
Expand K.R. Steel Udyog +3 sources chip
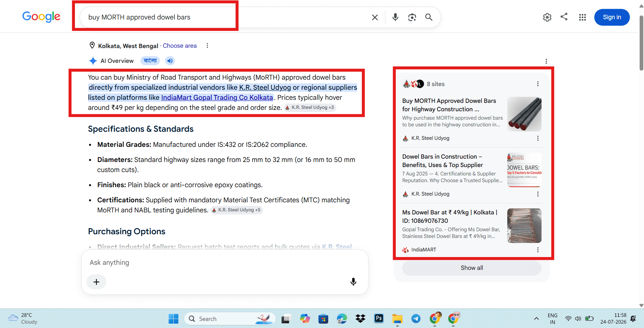click(310, 108)
